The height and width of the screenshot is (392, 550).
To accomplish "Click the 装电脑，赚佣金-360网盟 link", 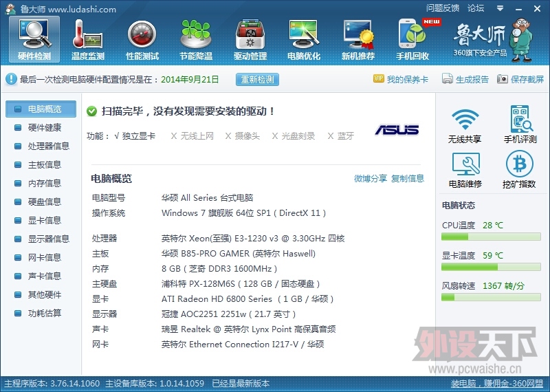I will (x=496, y=383).
